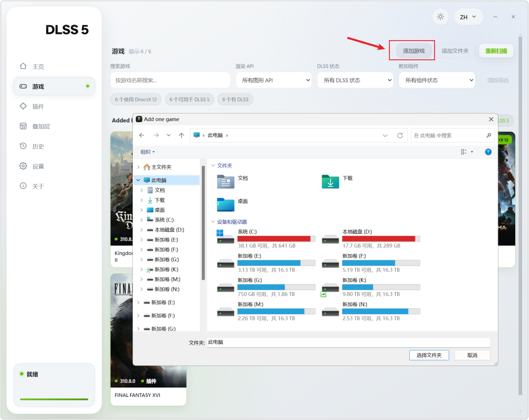Open the 所有图形 API dropdown
Screen dimensions: 529x420
[274, 80]
